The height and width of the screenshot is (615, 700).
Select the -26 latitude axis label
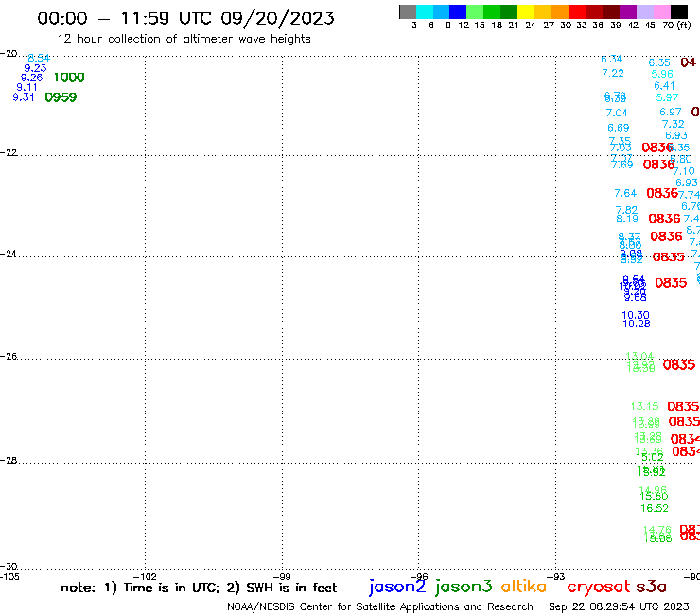(x=9, y=357)
